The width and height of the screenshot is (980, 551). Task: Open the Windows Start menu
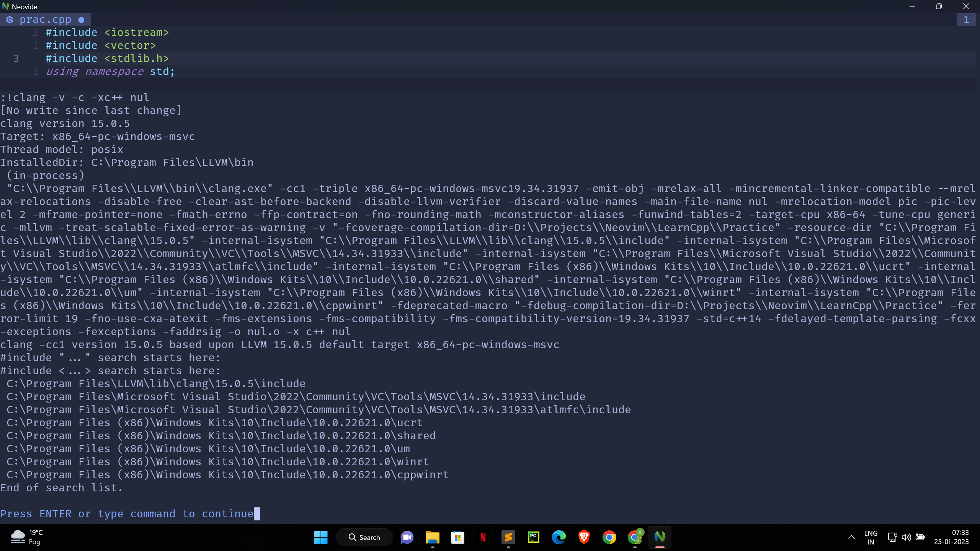point(321,537)
